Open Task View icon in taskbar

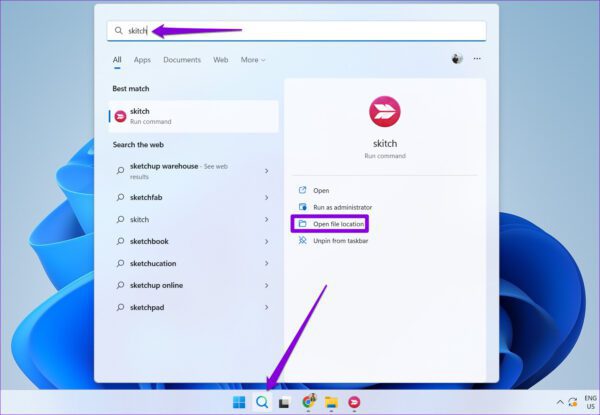pos(284,402)
